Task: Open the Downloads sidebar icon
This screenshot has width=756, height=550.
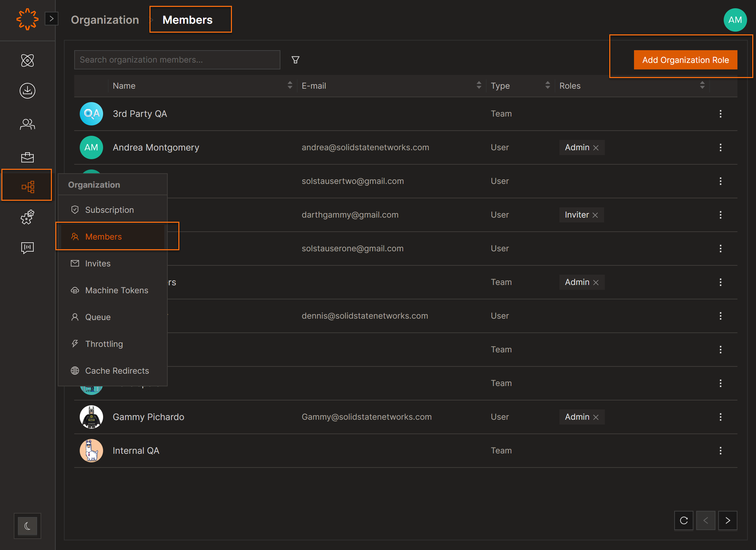Action: pos(27,91)
